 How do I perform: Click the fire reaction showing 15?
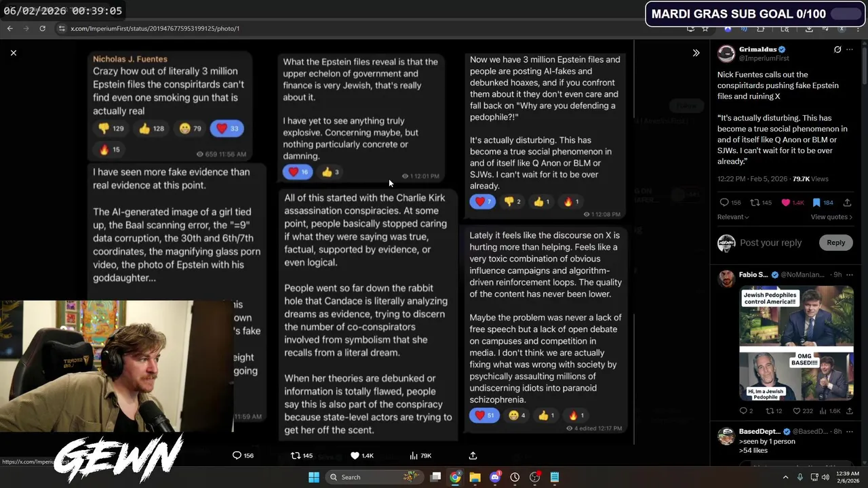click(109, 150)
